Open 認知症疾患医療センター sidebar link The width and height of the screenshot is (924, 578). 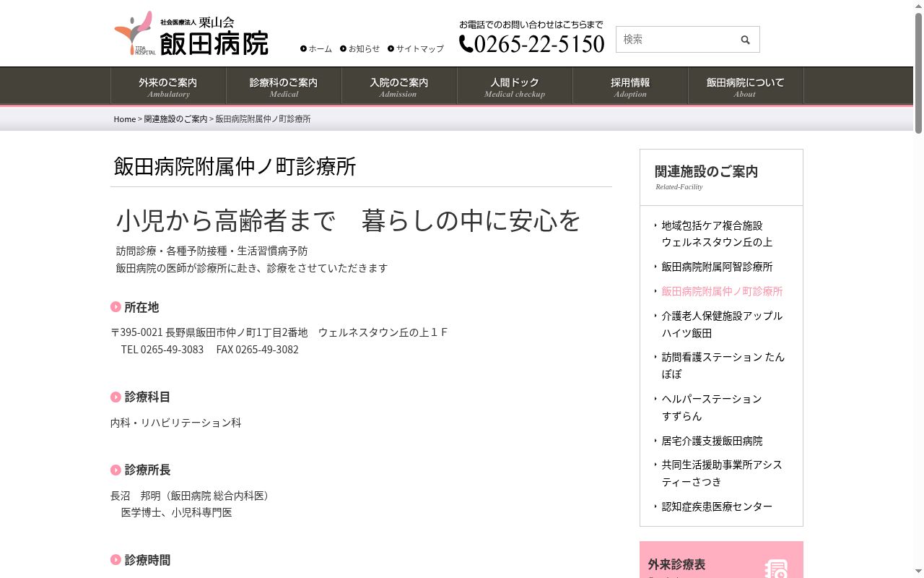point(717,506)
